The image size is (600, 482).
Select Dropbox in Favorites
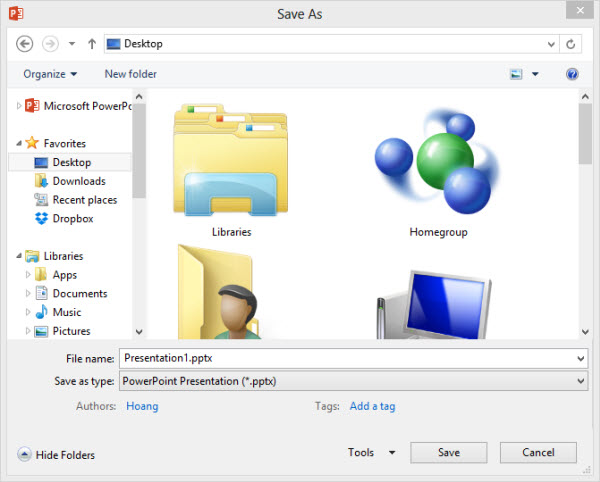[71, 219]
